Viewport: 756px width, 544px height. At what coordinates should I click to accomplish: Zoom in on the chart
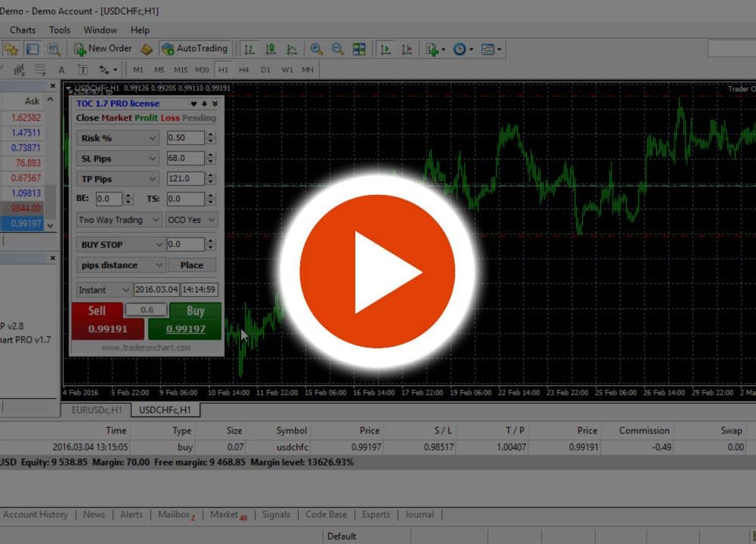tap(316, 49)
